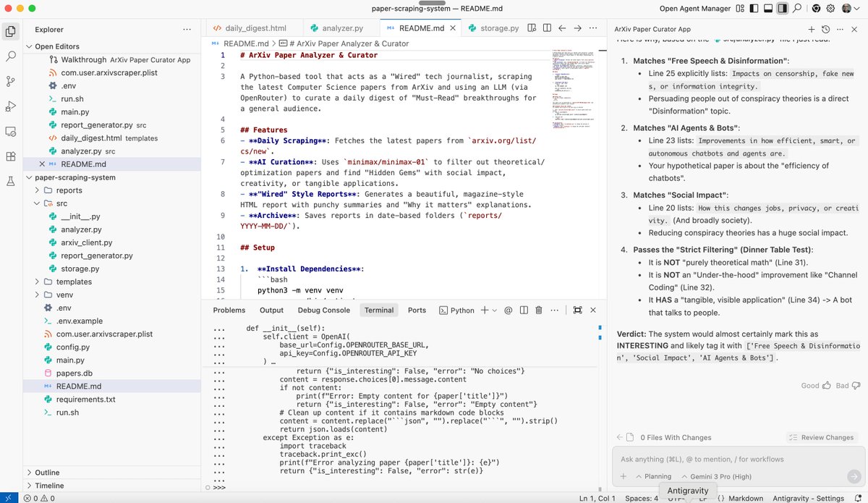Open Explorer panel more actions menu
Image resolution: width=868 pixels, height=503 pixels.
point(187,30)
